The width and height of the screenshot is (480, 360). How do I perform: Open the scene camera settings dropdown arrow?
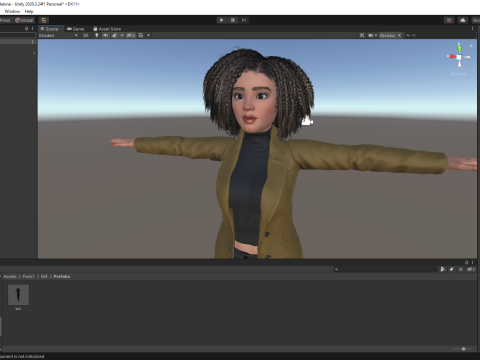[x=376, y=35]
